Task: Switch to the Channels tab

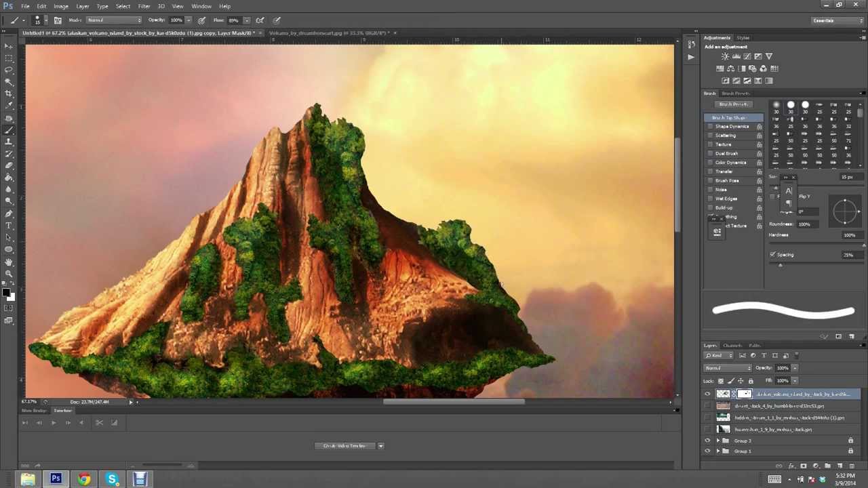Action: pyautogui.click(x=732, y=346)
